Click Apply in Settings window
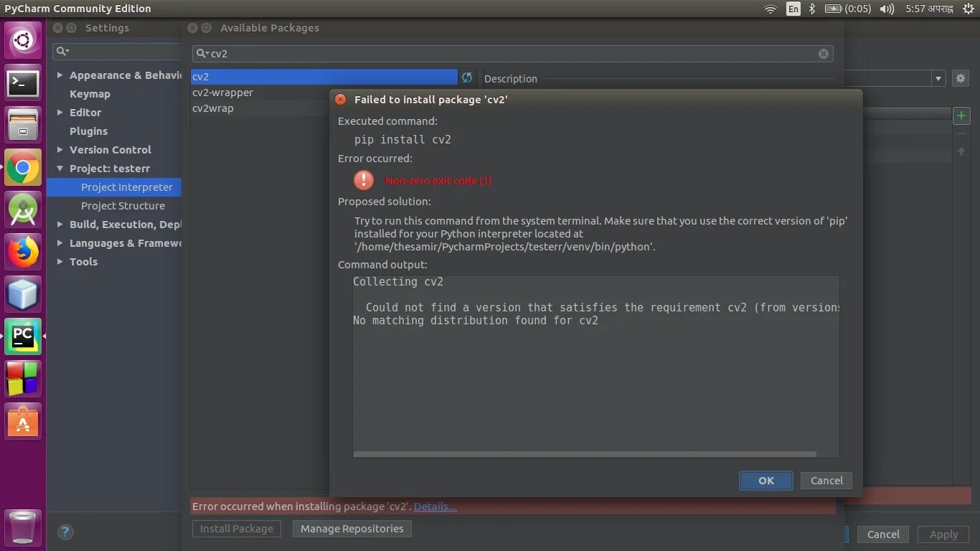This screenshot has height=551, width=980. [x=943, y=534]
